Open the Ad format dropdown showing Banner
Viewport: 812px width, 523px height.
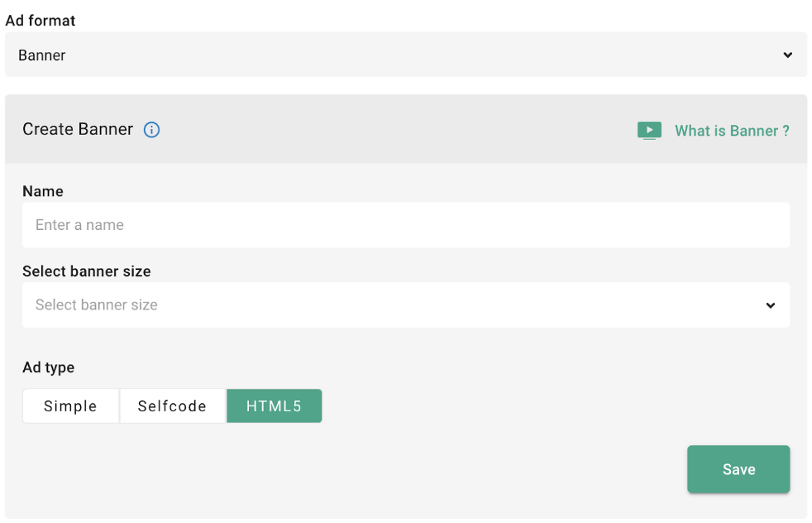click(x=405, y=55)
